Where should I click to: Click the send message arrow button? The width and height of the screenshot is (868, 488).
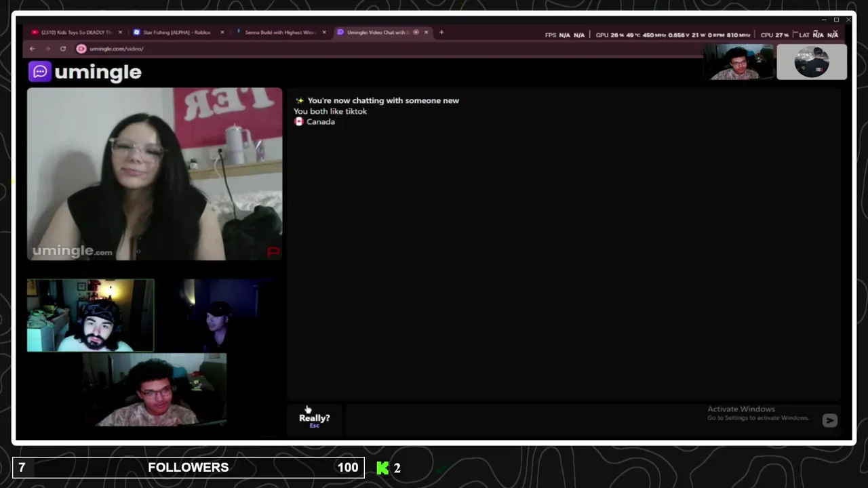pyautogui.click(x=829, y=421)
